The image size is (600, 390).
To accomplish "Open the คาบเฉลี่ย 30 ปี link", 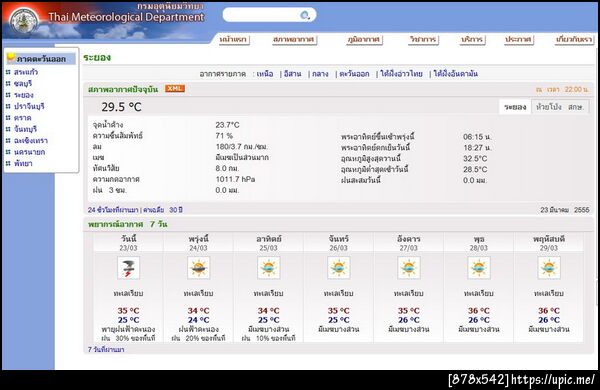I will pyautogui.click(x=163, y=210).
